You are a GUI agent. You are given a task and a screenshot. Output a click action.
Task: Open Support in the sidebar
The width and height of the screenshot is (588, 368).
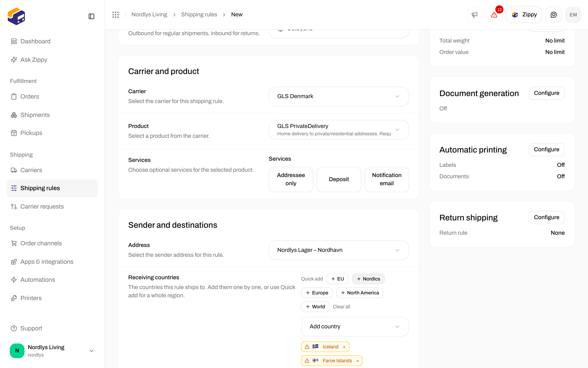click(x=52, y=328)
